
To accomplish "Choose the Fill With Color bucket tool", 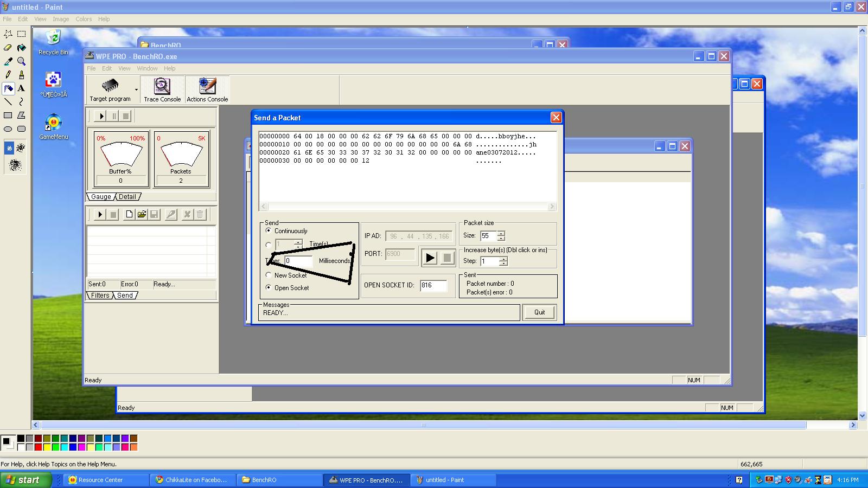I will 21,48.
